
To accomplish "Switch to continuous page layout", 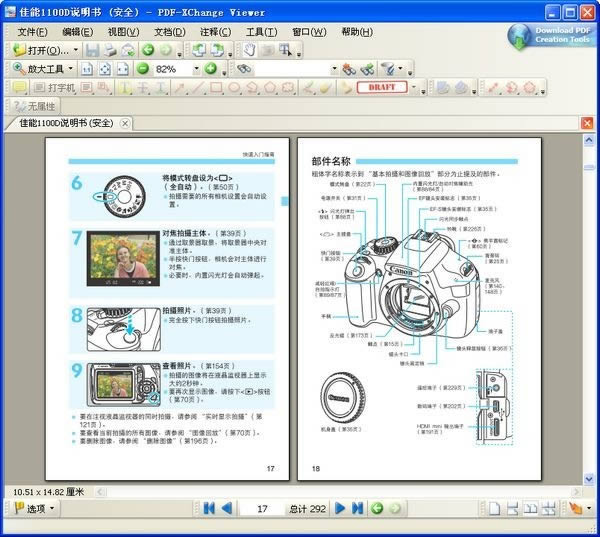I will coord(512,508).
